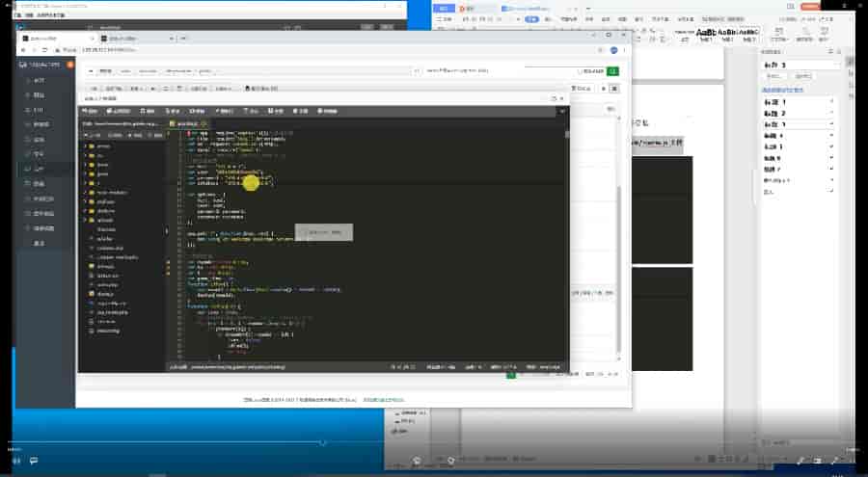Click the footer link below the code editor
This screenshot has width=868, height=477.
click(383, 399)
